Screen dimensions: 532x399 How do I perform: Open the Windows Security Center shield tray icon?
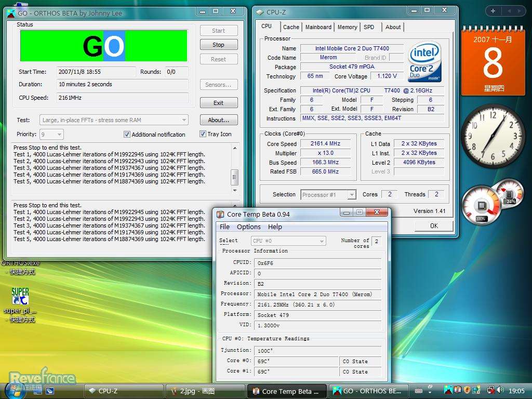pyautogui.click(x=467, y=391)
